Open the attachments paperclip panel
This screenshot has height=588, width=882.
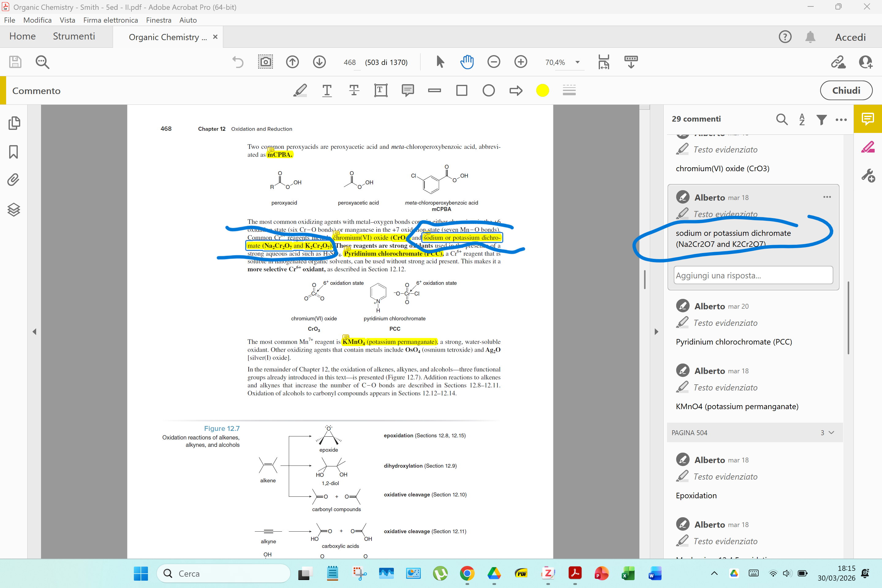(x=13, y=180)
